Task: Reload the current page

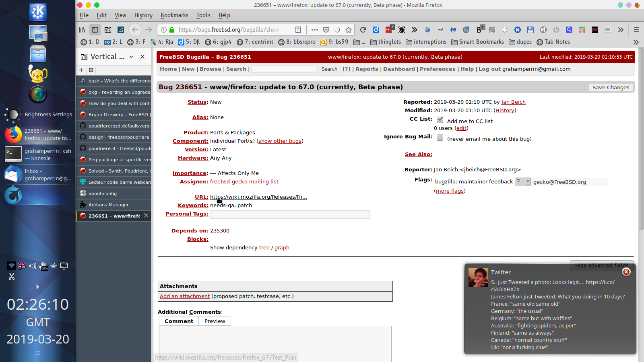Action: click(x=363, y=30)
